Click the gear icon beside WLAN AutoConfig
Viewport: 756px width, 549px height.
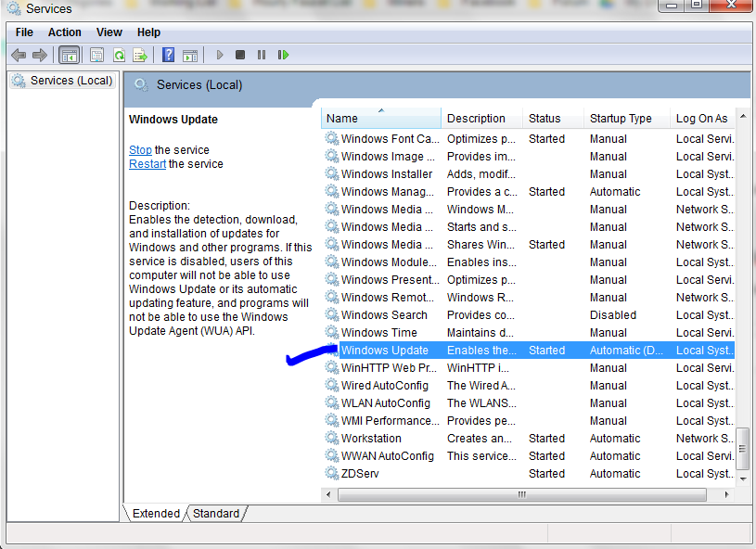332,403
